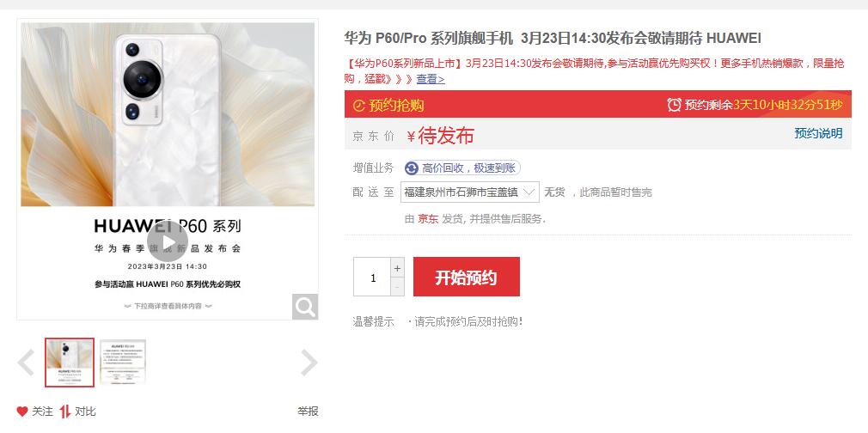Click the 举报 report link
The width and height of the screenshot is (868, 433).
point(308,412)
